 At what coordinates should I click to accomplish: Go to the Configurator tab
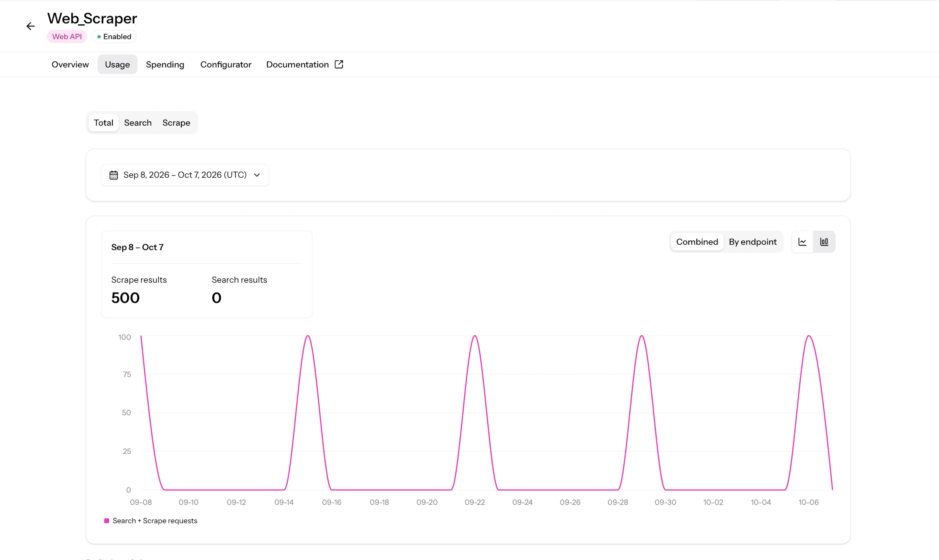226,65
